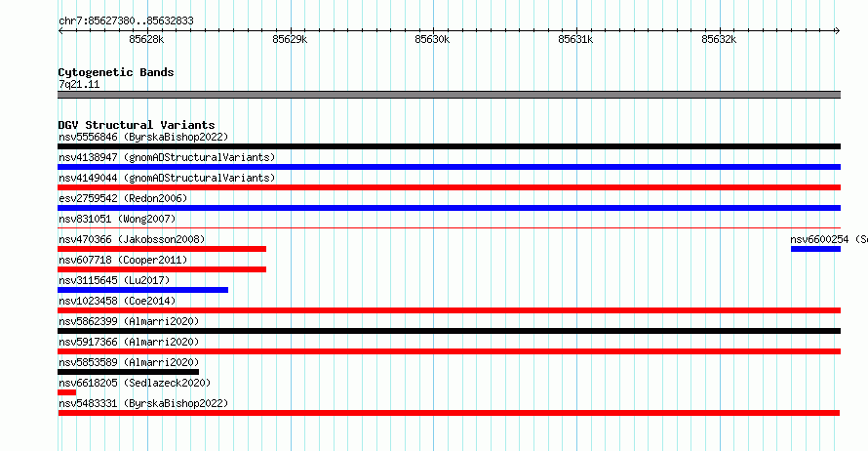Select the gray 7q21.11 cytogenetic band bar

[x=449, y=95]
